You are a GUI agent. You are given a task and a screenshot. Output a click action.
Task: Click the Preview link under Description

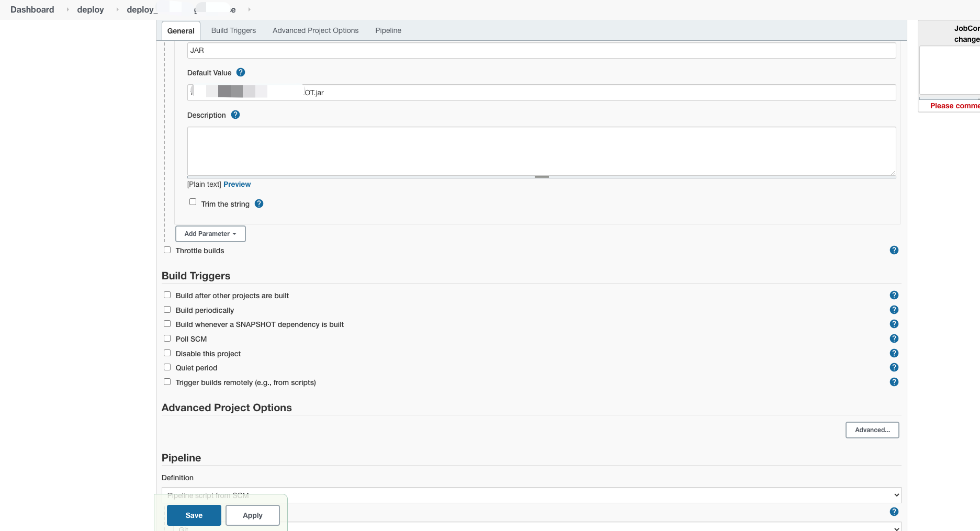237,184
